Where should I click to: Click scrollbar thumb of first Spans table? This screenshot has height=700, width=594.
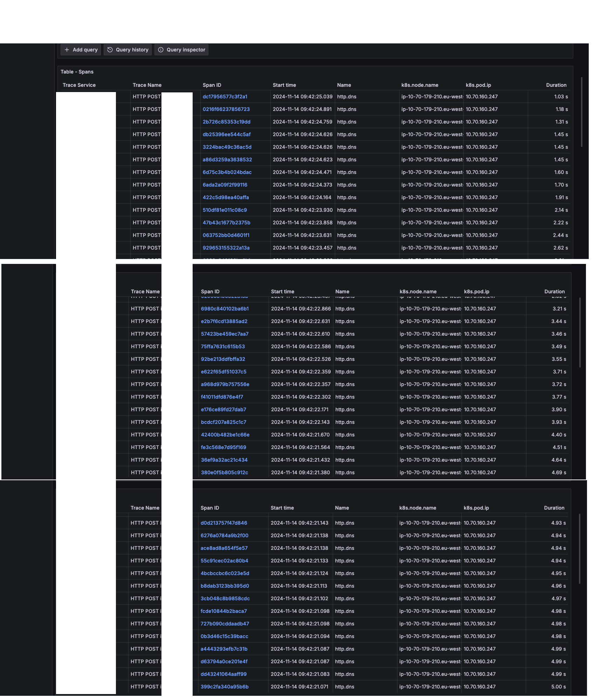tap(582, 112)
